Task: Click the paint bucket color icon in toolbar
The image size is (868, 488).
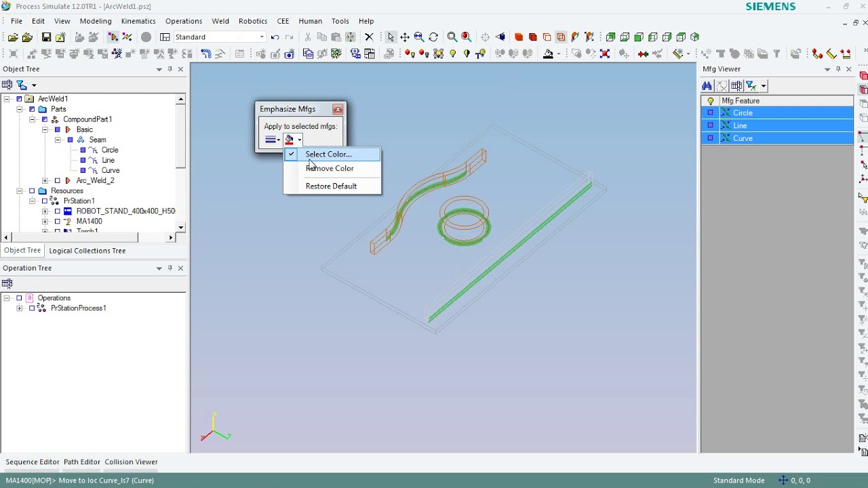Action: 548,54
